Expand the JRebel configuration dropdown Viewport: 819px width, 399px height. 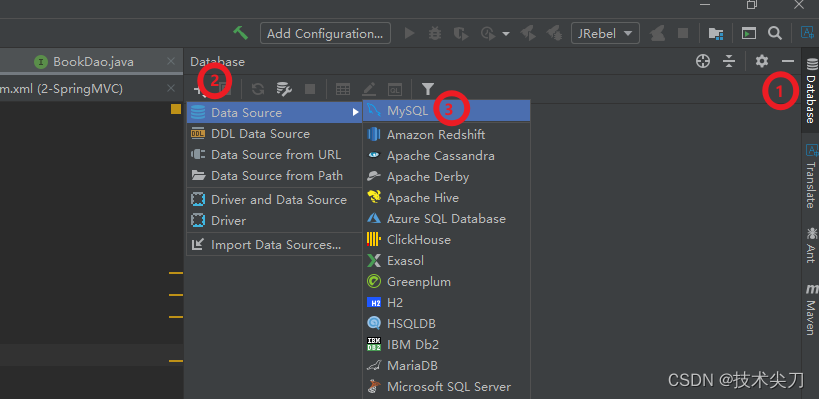point(605,33)
